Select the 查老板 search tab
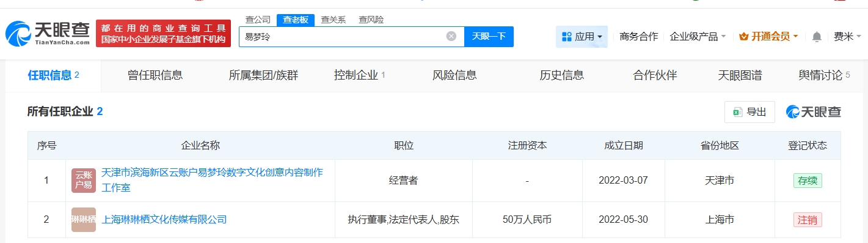The height and width of the screenshot is (243, 868). tap(296, 20)
